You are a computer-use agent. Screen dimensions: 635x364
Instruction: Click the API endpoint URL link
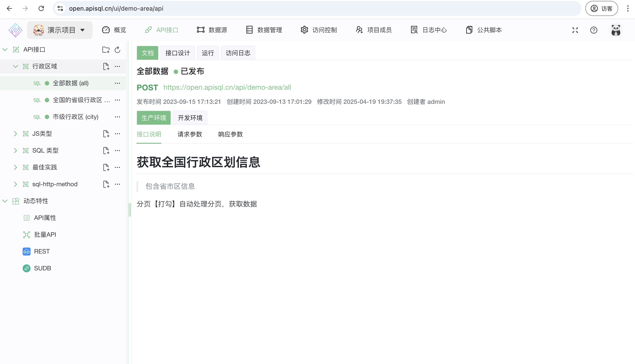click(227, 87)
